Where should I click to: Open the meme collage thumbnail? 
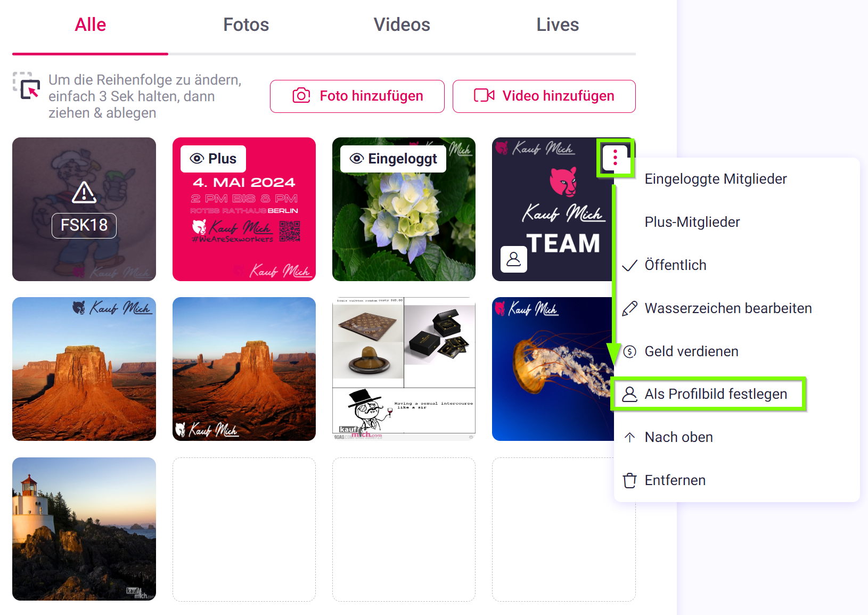pyautogui.click(x=404, y=369)
